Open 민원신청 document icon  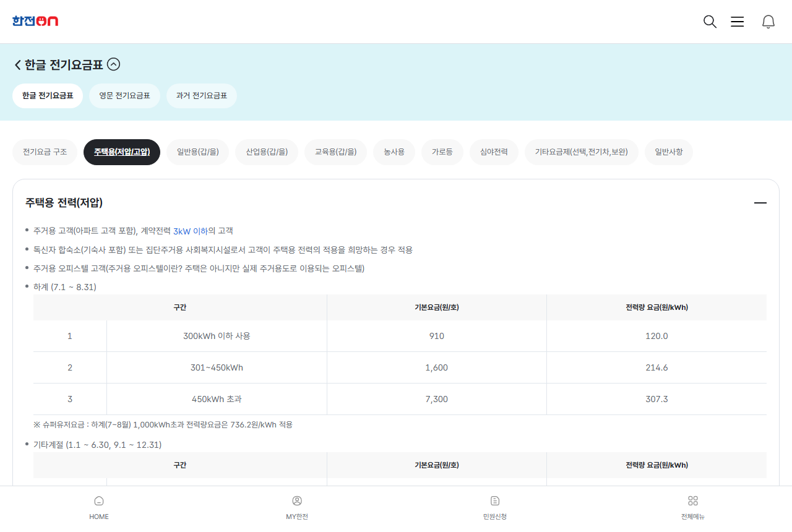tap(495, 500)
